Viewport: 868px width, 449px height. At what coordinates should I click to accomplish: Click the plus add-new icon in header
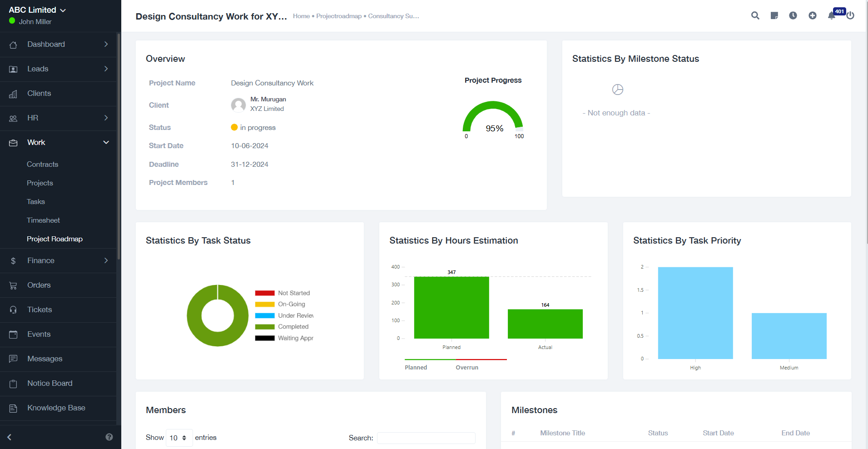[x=812, y=15]
